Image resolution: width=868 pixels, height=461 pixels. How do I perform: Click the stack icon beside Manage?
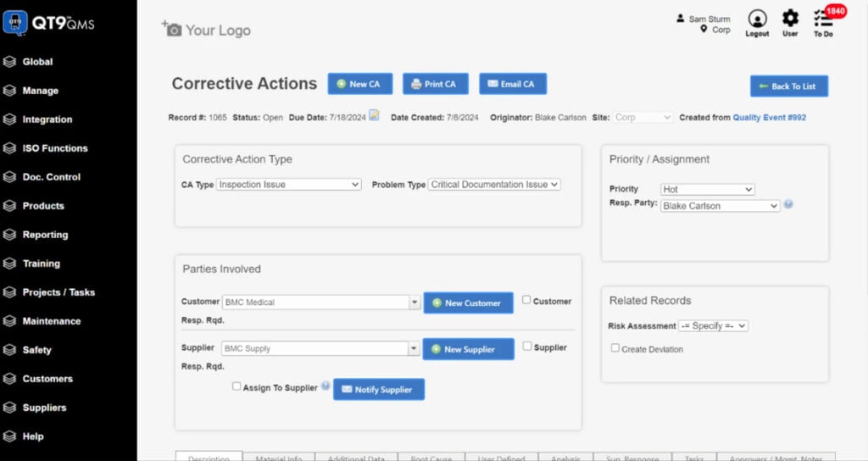click(9, 90)
